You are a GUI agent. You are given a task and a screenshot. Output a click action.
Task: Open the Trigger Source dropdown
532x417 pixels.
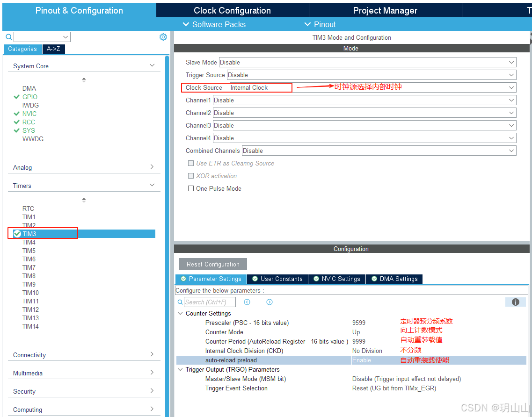[372, 75]
